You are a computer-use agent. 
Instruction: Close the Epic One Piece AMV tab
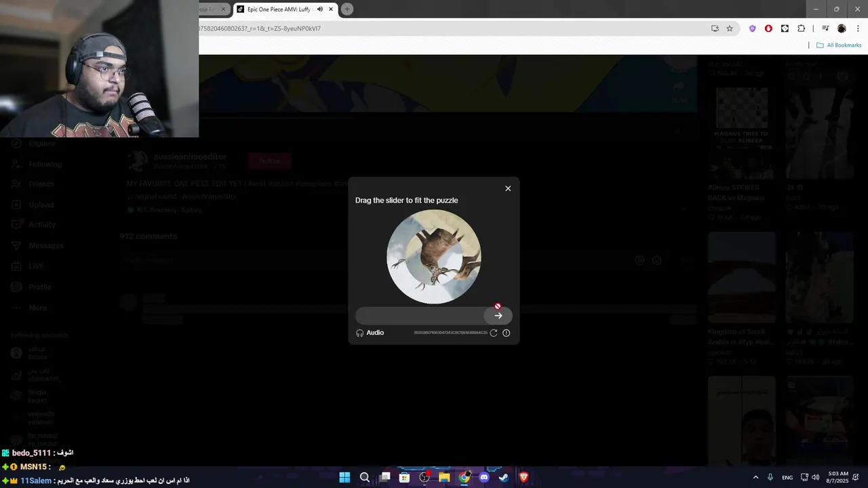(331, 9)
